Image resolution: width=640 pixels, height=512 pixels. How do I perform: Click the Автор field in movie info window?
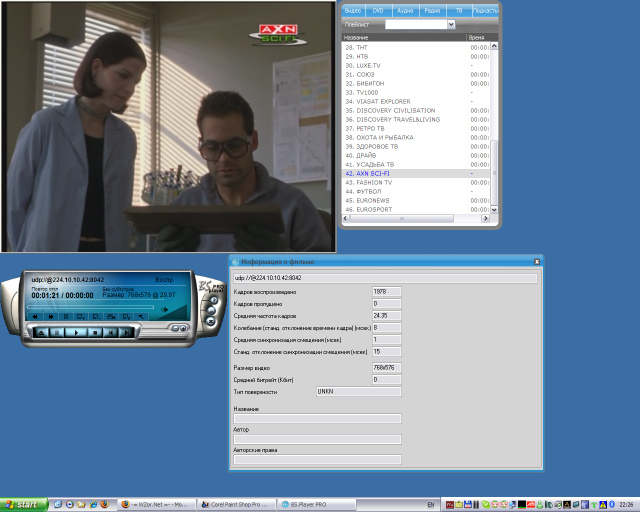317,439
